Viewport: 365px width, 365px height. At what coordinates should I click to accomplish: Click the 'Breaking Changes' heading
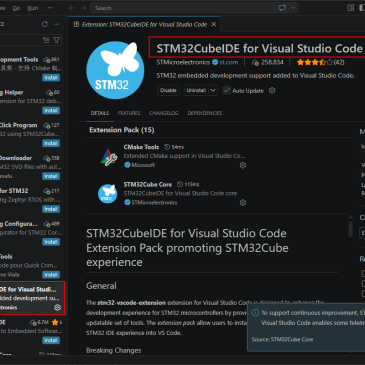click(x=114, y=350)
